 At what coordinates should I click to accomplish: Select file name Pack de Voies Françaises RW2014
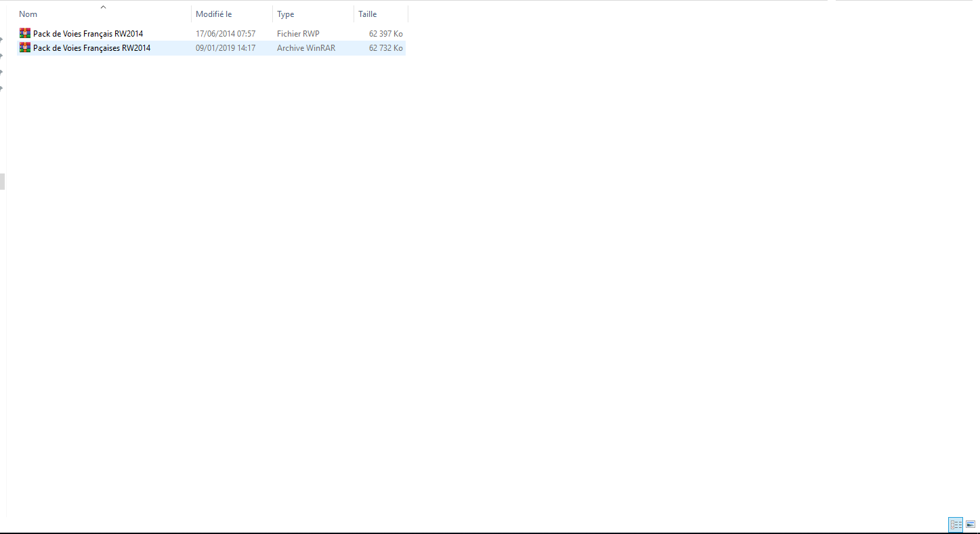click(92, 48)
